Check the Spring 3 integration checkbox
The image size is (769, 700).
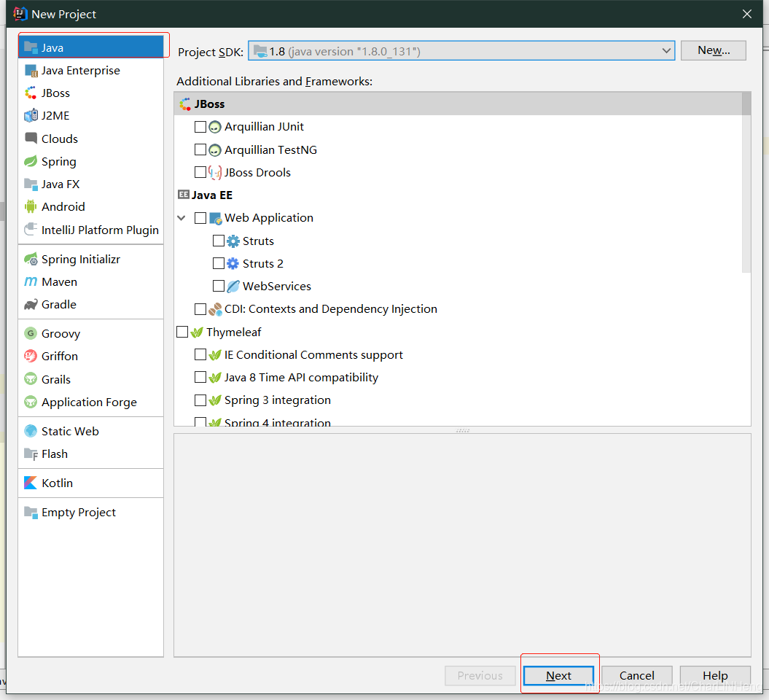[x=200, y=400]
